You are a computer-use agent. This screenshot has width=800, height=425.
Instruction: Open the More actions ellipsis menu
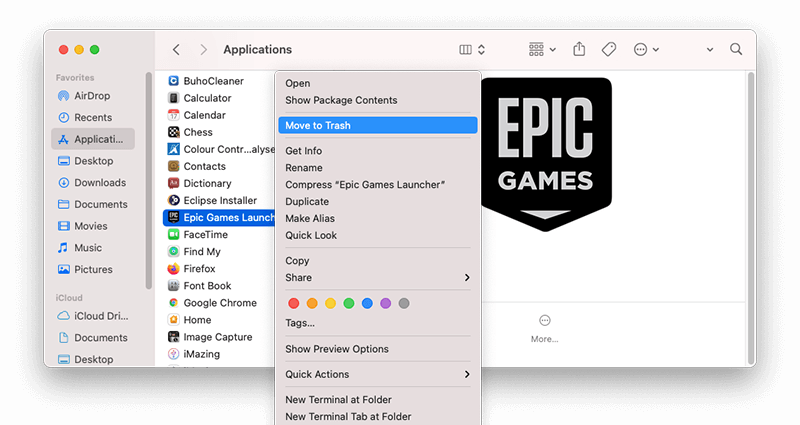(646, 49)
